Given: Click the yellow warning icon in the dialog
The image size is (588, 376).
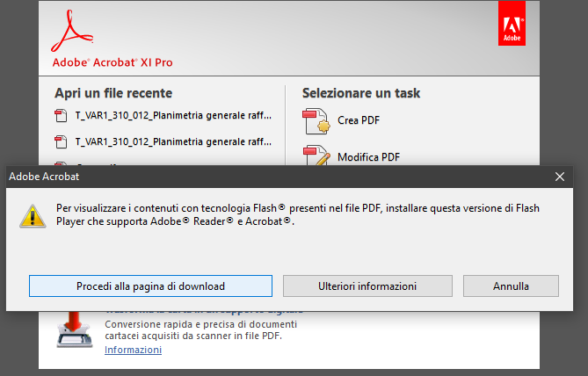Looking at the screenshot, I should click(33, 215).
